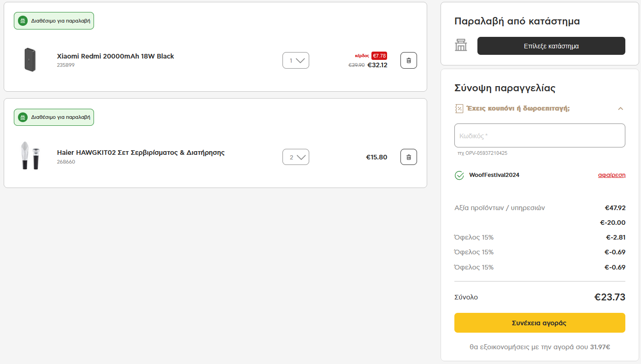641x364 pixels.
Task: Click the green pickup availability icon for Haier
Action: tap(23, 117)
